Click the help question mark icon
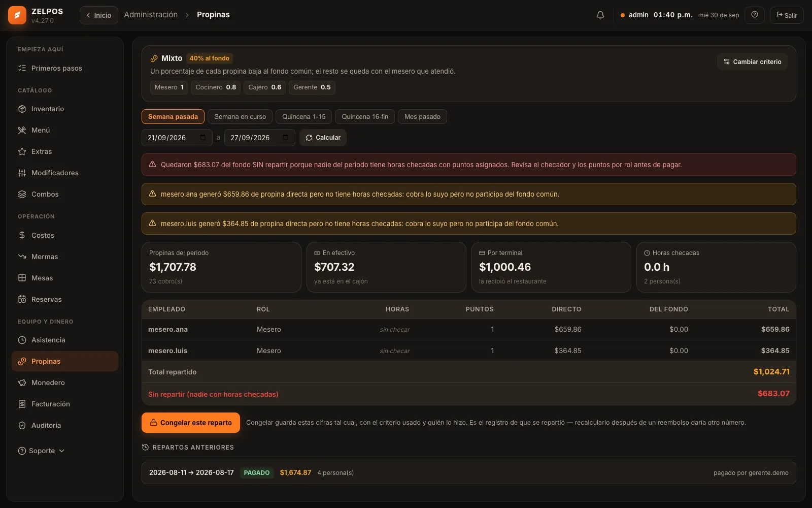 [755, 15]
